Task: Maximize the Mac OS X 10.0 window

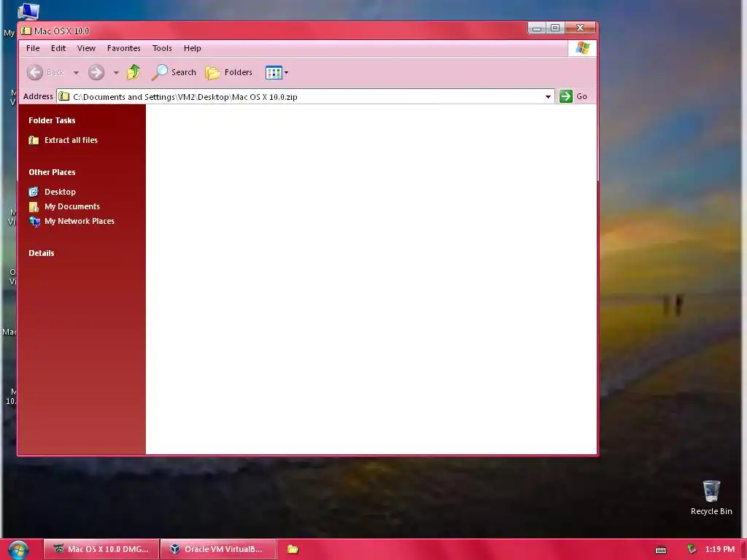Action: [x=555, y=28]
